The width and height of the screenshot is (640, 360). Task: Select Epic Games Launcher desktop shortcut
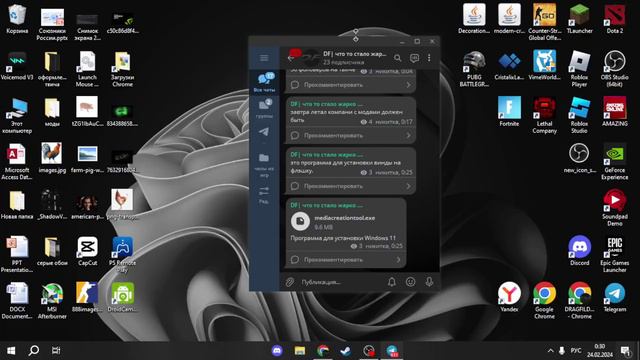click(615, 255)
